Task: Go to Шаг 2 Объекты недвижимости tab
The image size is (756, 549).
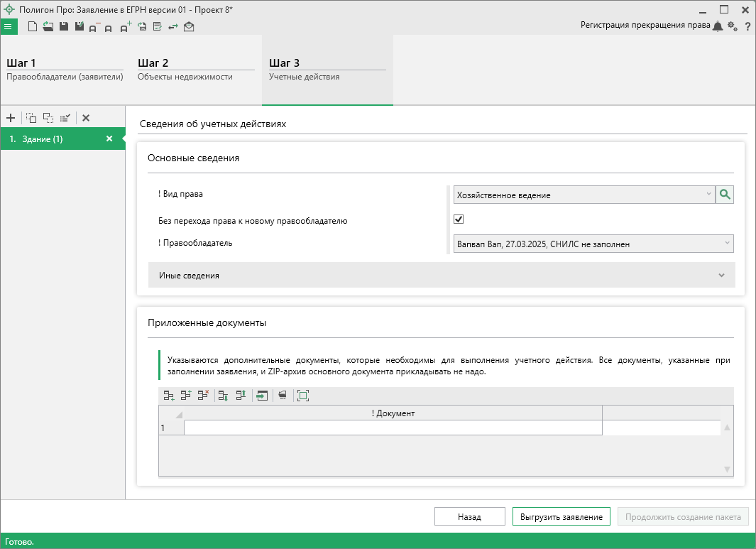Action: pyautogui.click(x=195, y=70)
